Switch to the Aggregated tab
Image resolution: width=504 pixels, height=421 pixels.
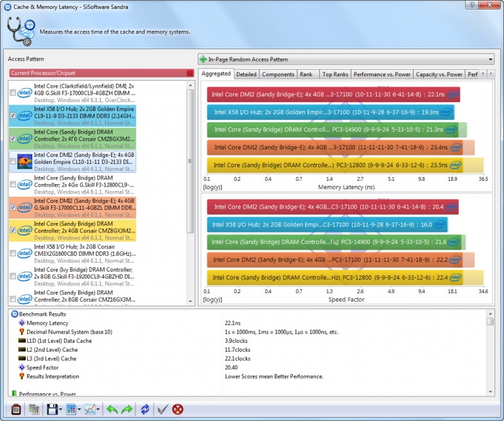pyautogui.click(x=216, y=74)
